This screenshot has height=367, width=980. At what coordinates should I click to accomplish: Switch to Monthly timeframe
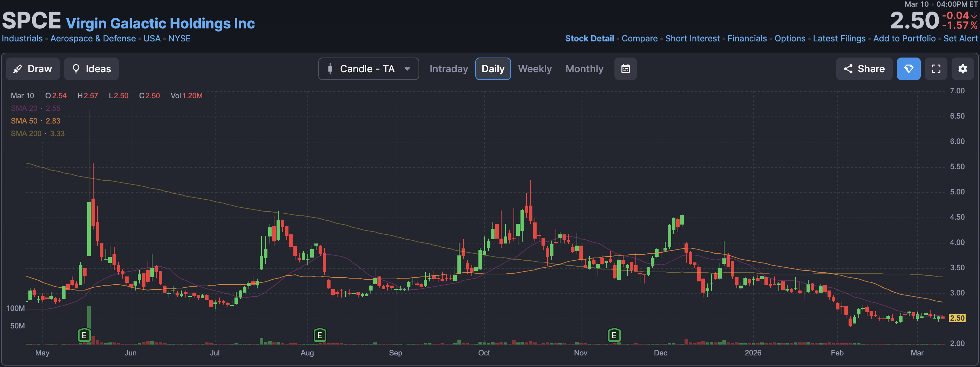click(x=584, y=69)
